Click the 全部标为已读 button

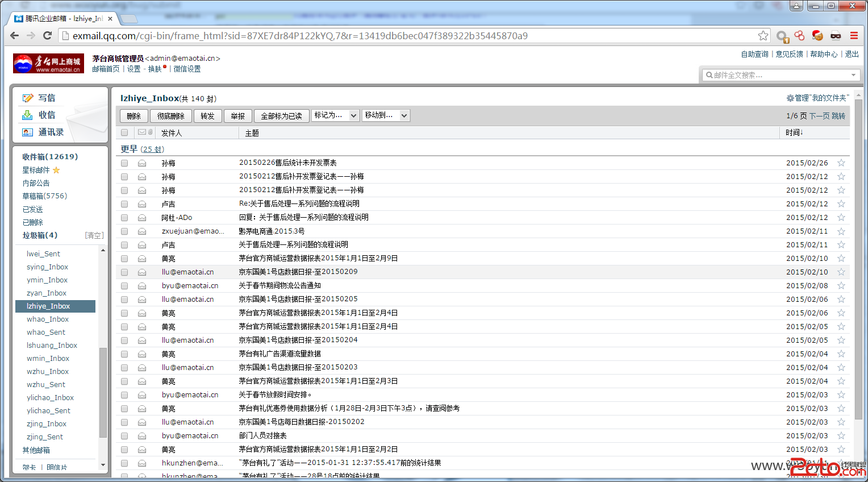282,116
